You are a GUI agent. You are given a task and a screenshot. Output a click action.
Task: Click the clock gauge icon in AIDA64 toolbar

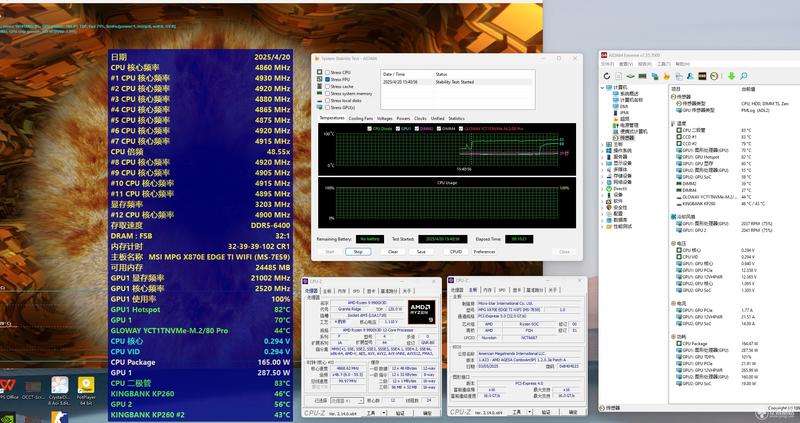point(714,76)
